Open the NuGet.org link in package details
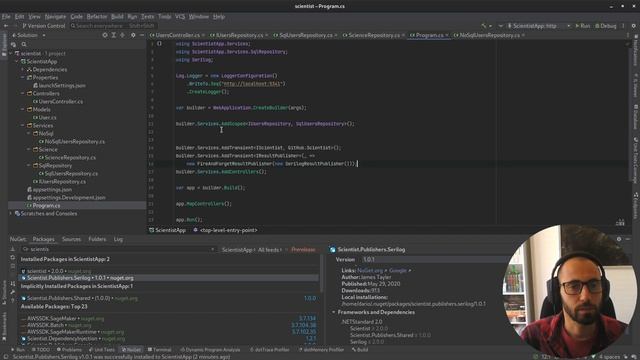Viewport: 640px width, 360px height. (371, 271)
